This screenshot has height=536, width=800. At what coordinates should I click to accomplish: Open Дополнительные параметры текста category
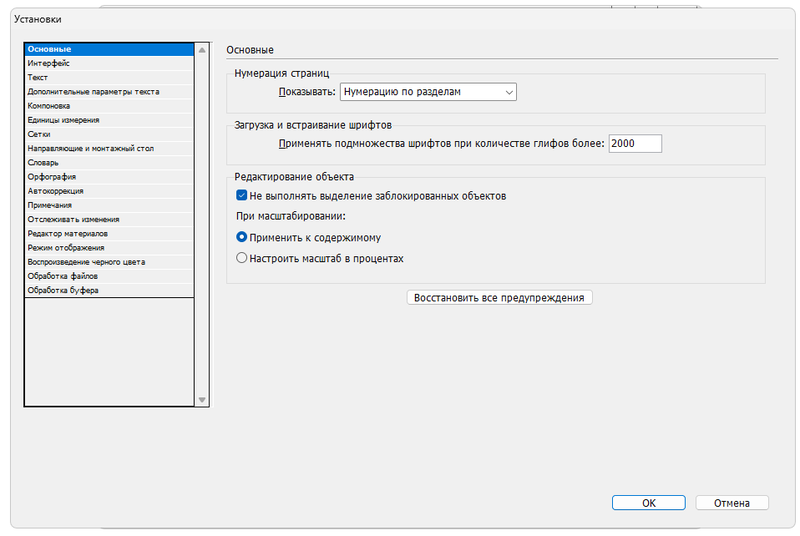point(109,92)
